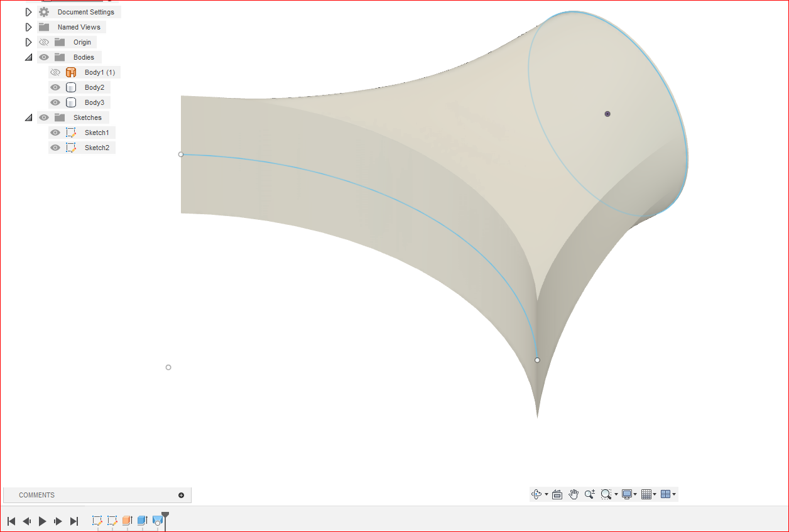Add a comment with the plus button
Screen dimensions: 789x532
[x=182, y=495]
